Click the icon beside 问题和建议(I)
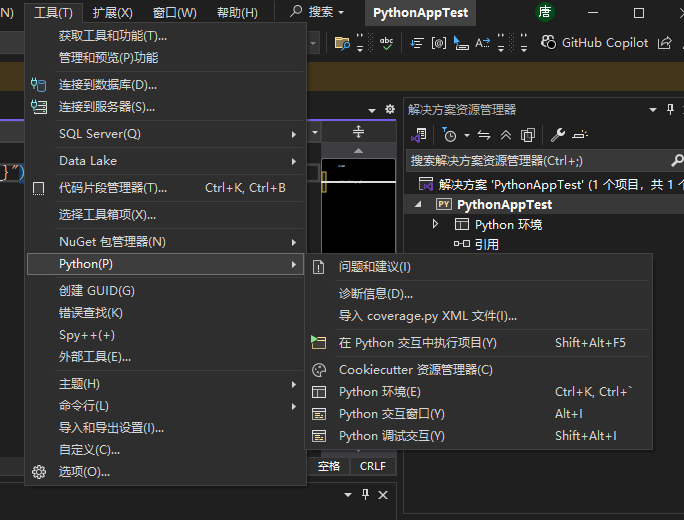The image size is (684, 520). coord(318,267)
